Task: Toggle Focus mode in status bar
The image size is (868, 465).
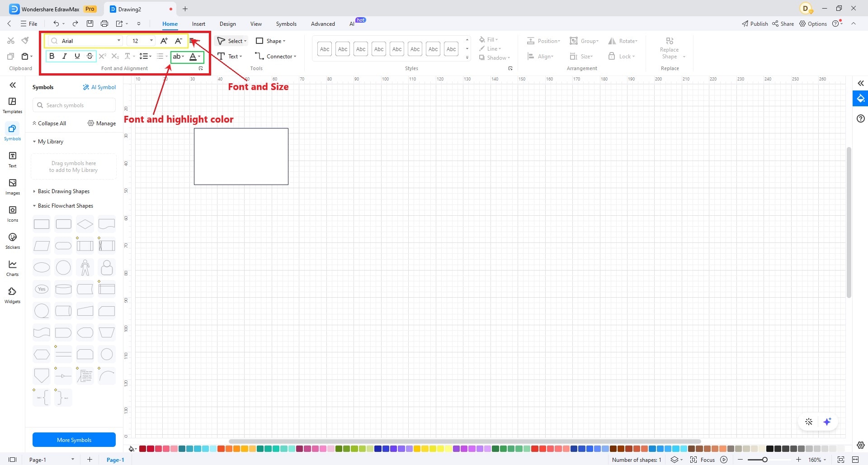Action: click(703, 460)
